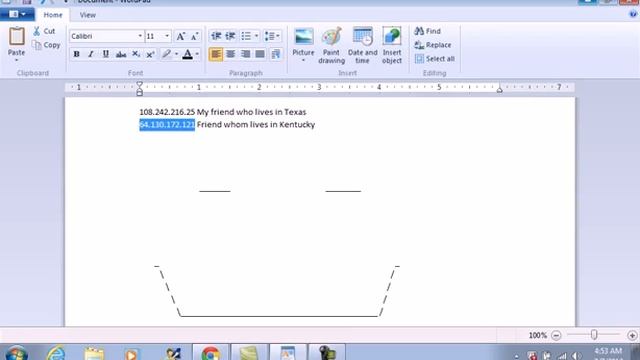Screen dimensions: 640x360
Task: Open the WordPad file menu button
Action: click(17, 14)
